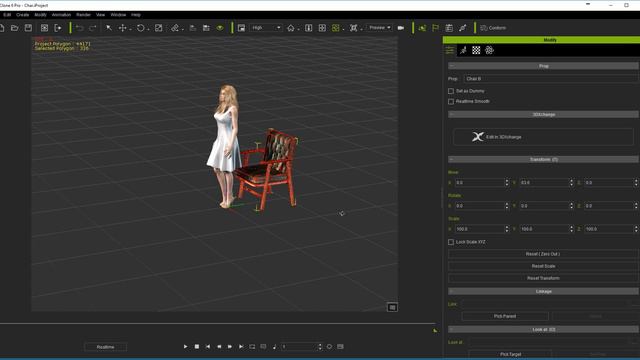Click the camera icon beside Preview
This screenshot has height=360, width=640.
point(401,28)
